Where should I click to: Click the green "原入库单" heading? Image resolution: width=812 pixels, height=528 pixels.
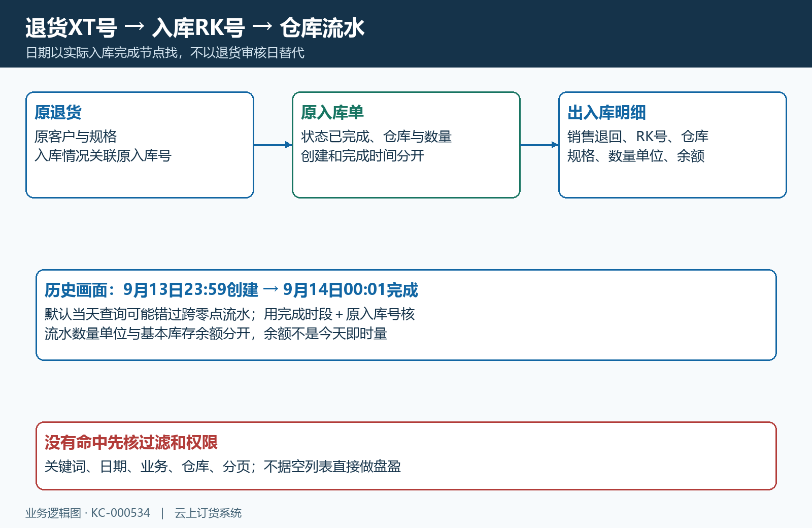tap(332, 112)
